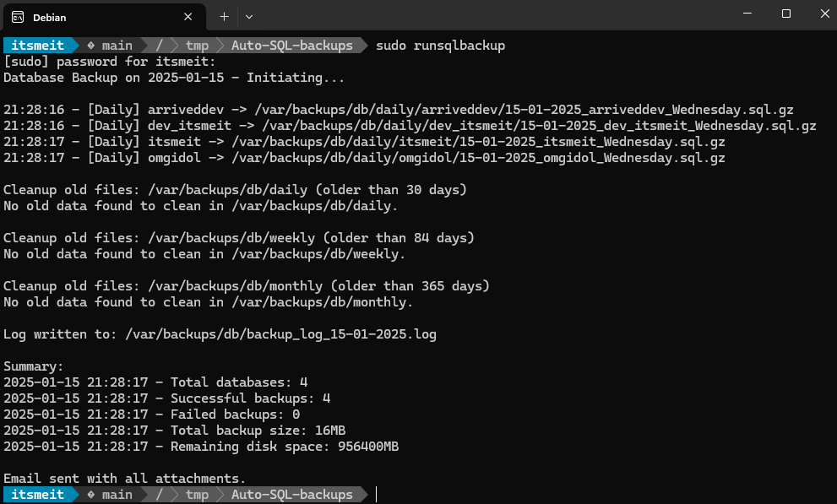Image resolution: width=837 pixels, height=504 pixels.
Task: Click the blinking cursor at the command input
Action: click(378, 495)
